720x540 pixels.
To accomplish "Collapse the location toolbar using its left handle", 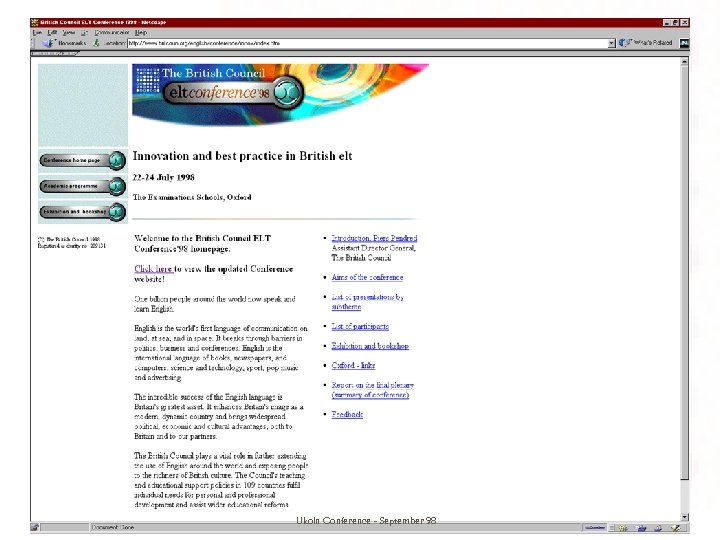I will tap(32, 43).
